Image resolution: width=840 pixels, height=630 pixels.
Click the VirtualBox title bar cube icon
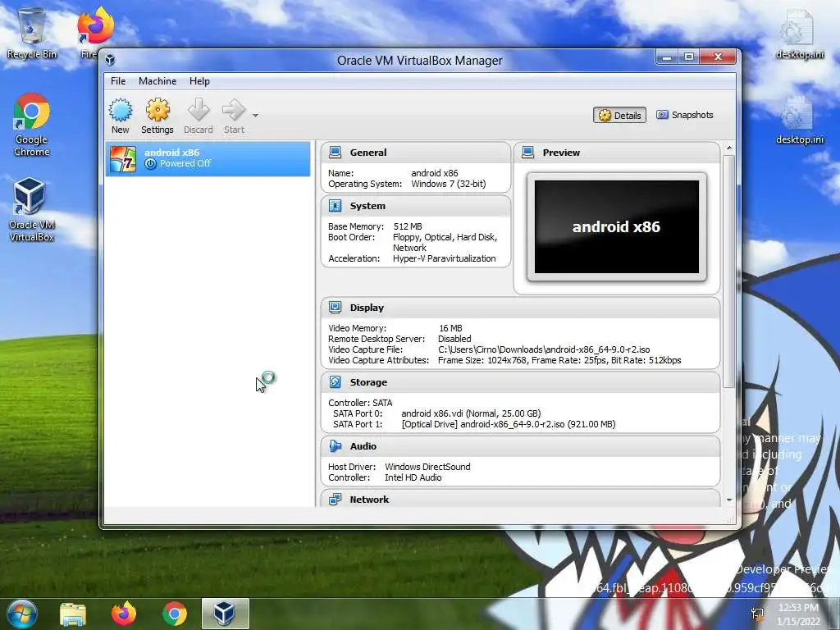pyautogui.click(x=111, y=60)
